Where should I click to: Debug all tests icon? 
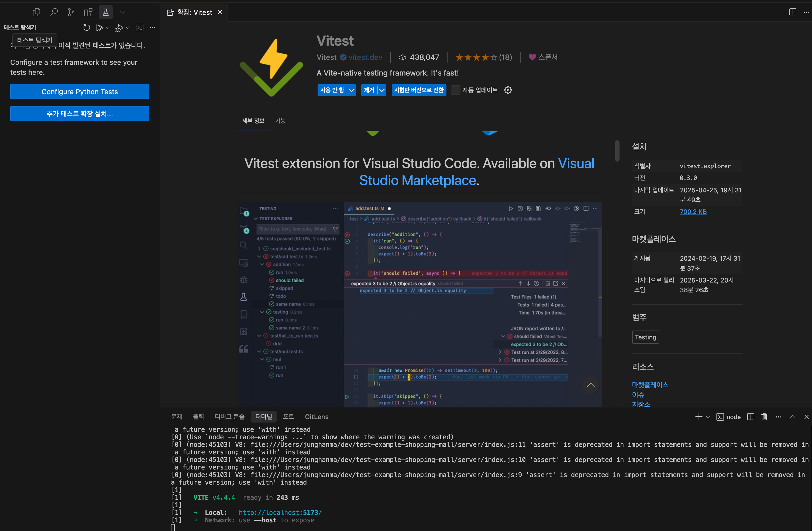(x=119, y=28)
